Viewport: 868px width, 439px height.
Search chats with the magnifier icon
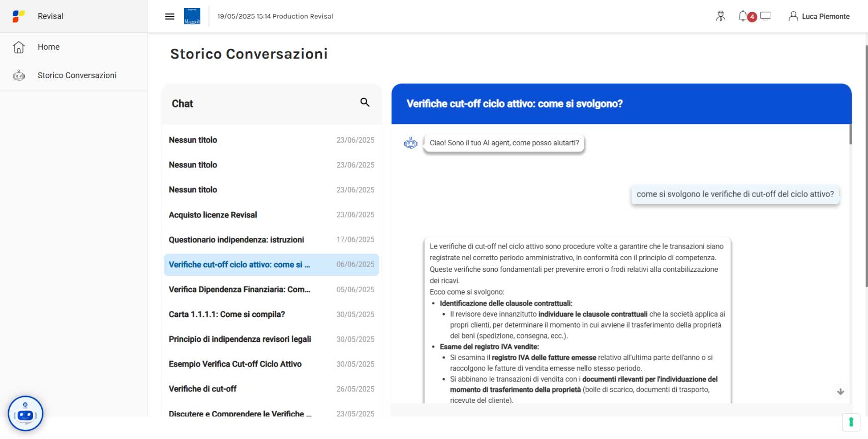coord(365,102)
